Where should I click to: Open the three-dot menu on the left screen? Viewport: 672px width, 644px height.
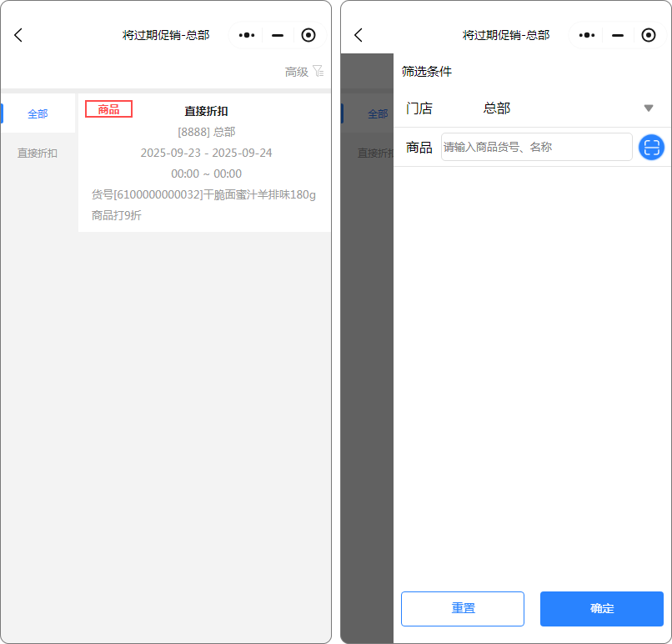[246, 35]
